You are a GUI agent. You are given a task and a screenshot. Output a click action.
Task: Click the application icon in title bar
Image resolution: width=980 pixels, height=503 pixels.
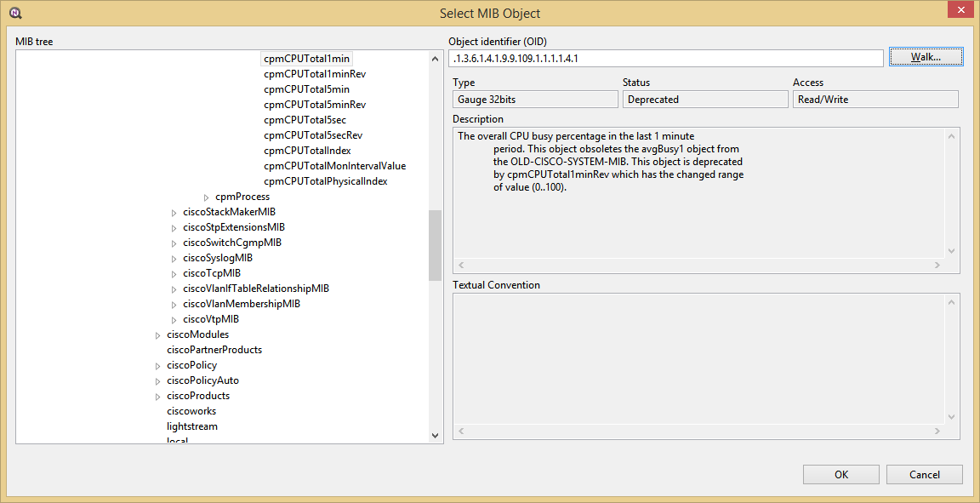tap(14, 13)
